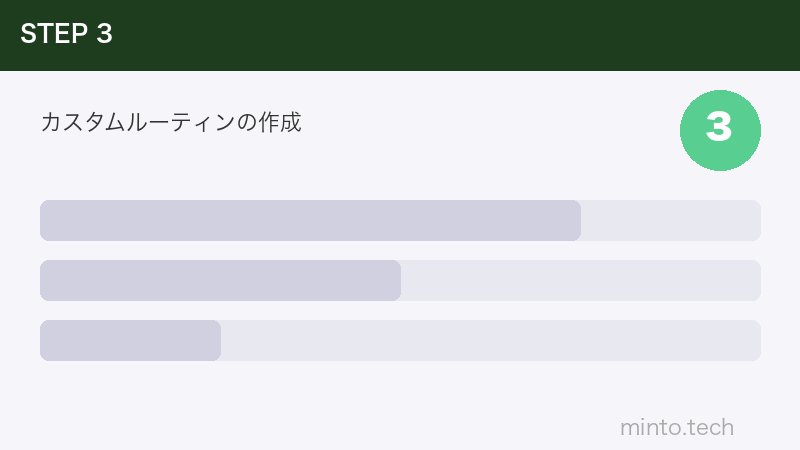Click the "STEP 3" header title
The height and width of the screenshot is (450, 800).
pos(66,34)
